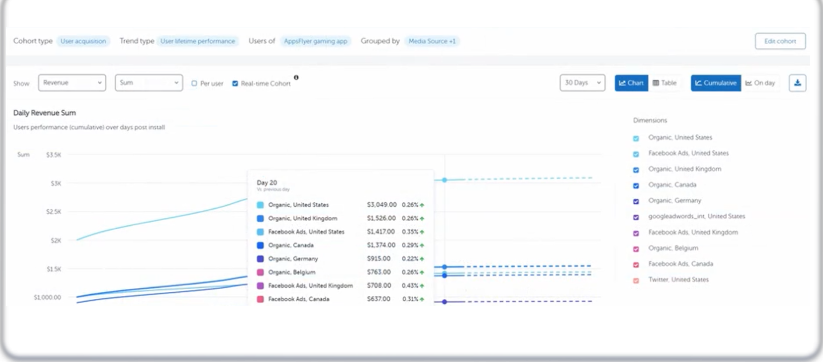Click the Organic, United Kingdom Day 20 data point
Image resolution: width=823 pixels, height=362 pixels.
[445, 267]
